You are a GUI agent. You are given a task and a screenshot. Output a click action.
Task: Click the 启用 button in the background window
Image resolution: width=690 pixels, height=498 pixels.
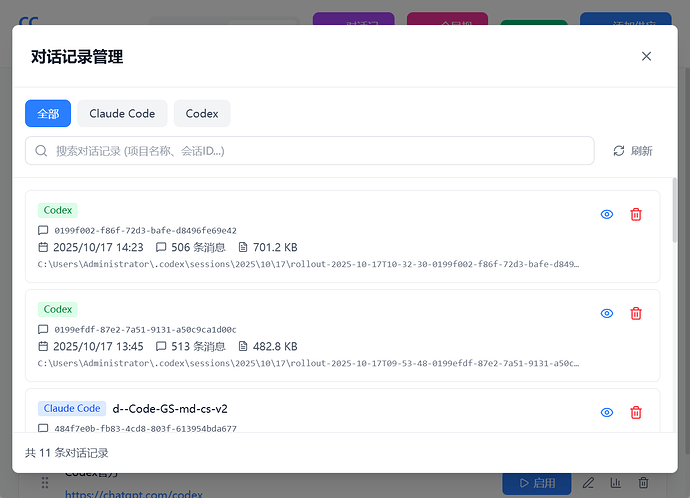click(x=537, y=483)
